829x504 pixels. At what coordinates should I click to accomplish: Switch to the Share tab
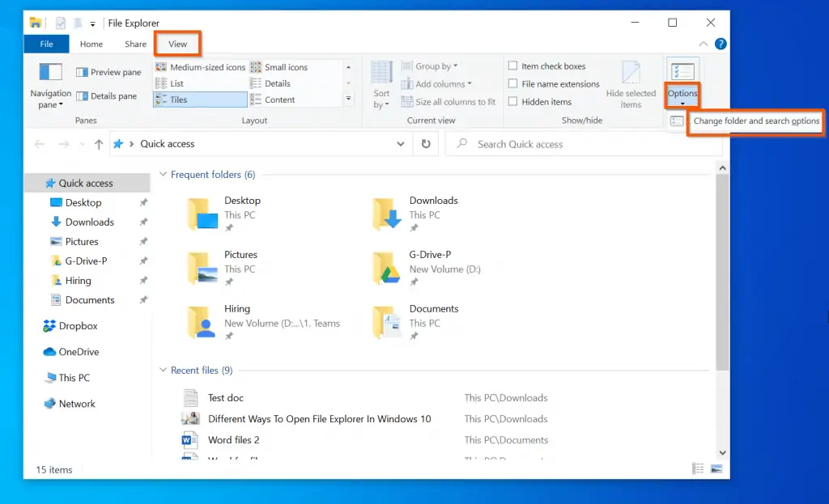click(x=135, y=44)
